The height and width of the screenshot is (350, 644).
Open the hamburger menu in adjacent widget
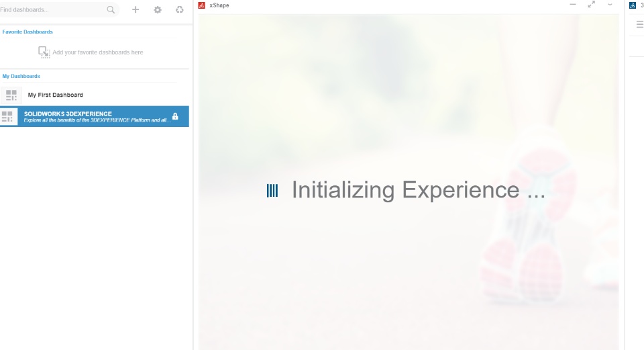pyautogui.click(x=640, y=24)
